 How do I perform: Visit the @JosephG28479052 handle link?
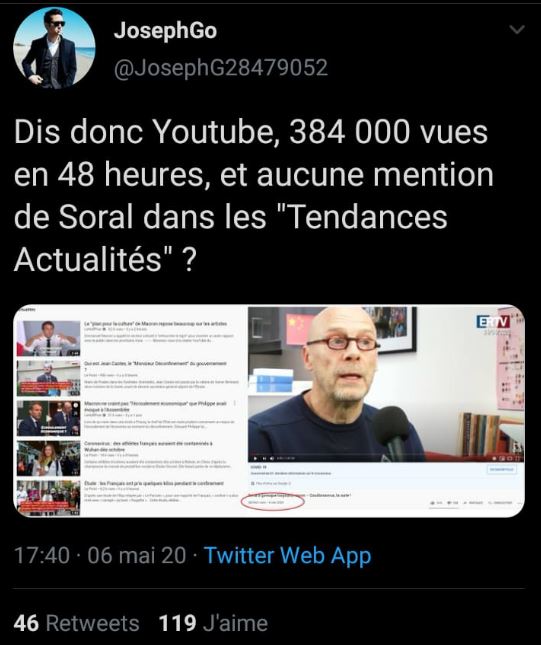(221, 68)
